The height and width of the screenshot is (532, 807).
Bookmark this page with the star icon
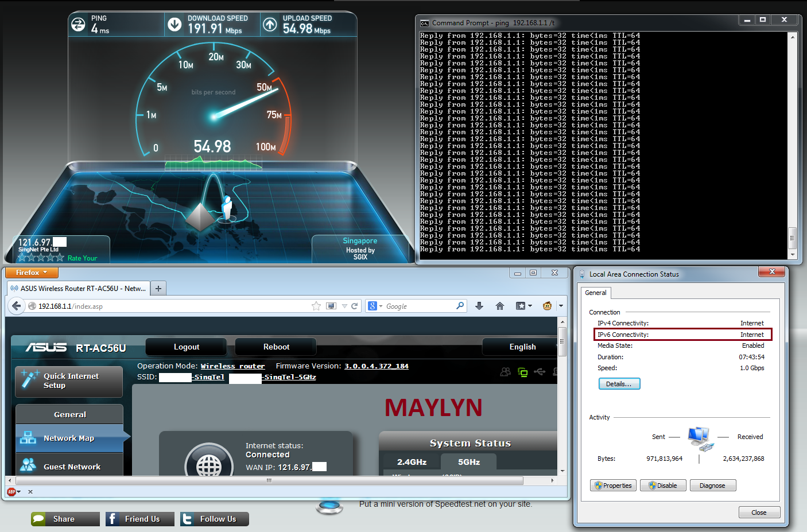pos(316,306)
